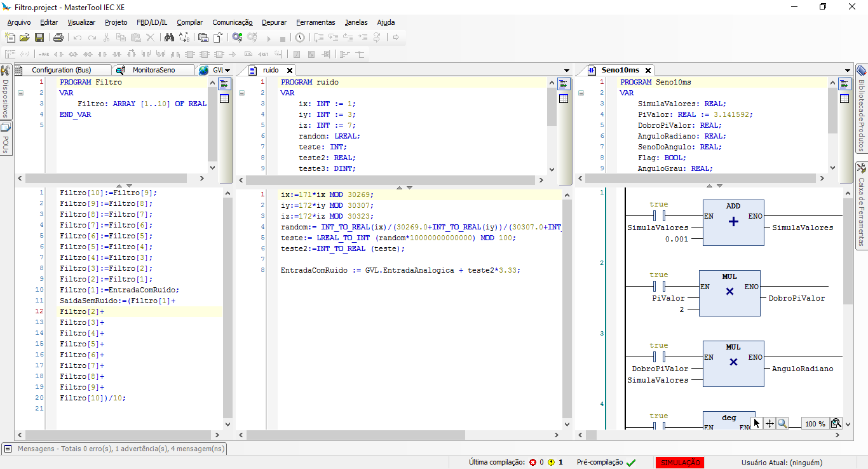Image resolution: width=868 pixels, height=469 pixels.
Task: Switch Seno10ms declarations to tabular view
Action: [x=844, y=99]
